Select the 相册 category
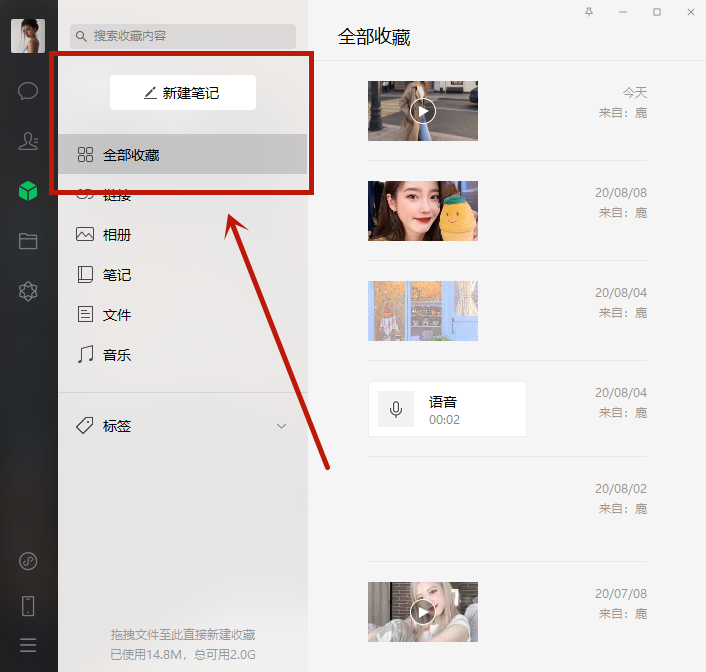This screenshot has width=706, height=672. [x=183, y=235]
